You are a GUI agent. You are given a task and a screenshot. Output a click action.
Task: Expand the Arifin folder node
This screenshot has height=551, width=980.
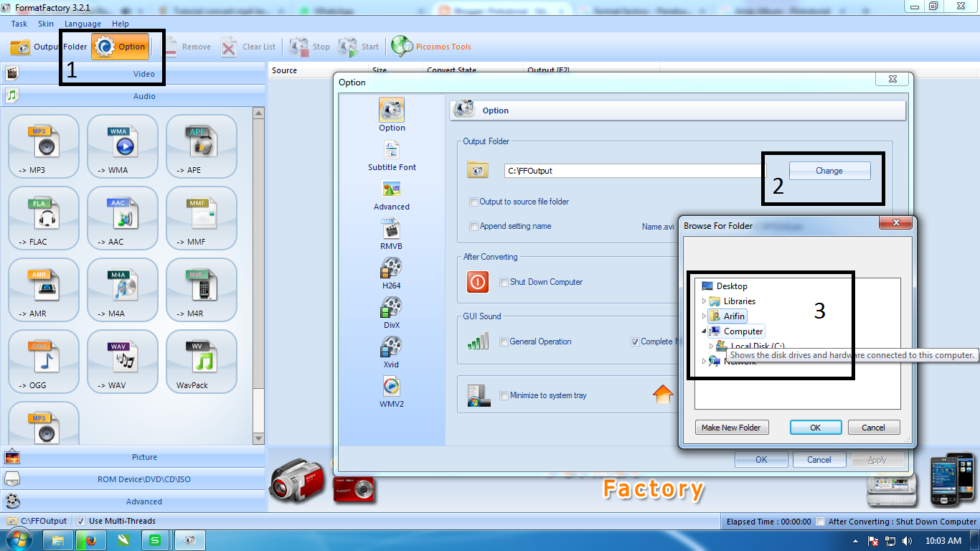coord(704,316)
